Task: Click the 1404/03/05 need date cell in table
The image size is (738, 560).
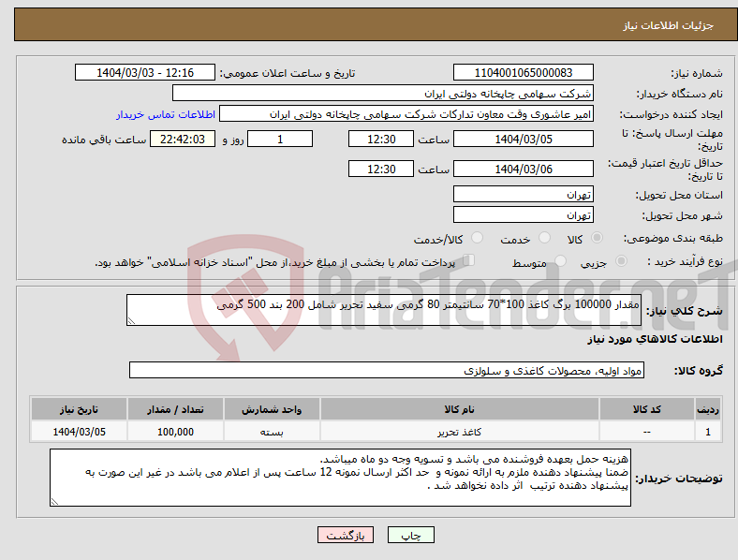Action: click(x=79, y=432)
